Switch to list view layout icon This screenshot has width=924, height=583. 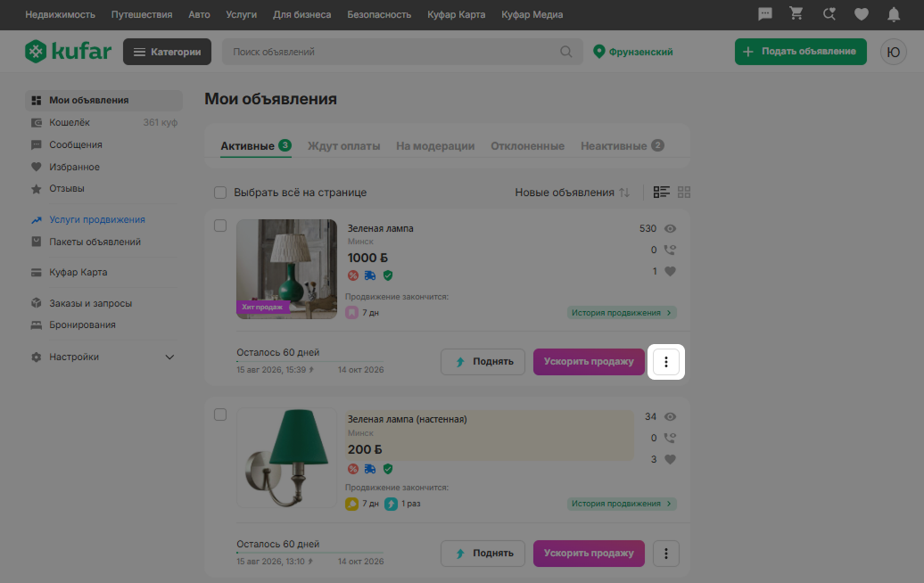(x=661, y=192)
